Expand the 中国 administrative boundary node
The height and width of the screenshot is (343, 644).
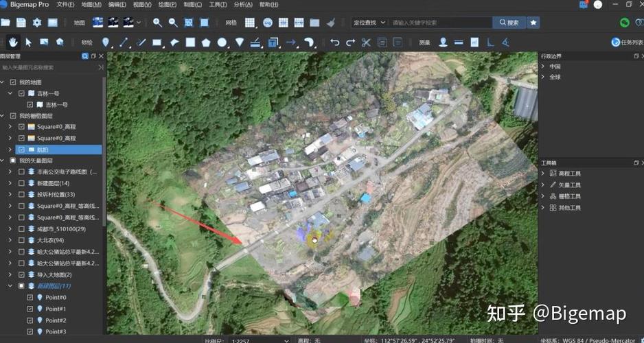[543, 66]
